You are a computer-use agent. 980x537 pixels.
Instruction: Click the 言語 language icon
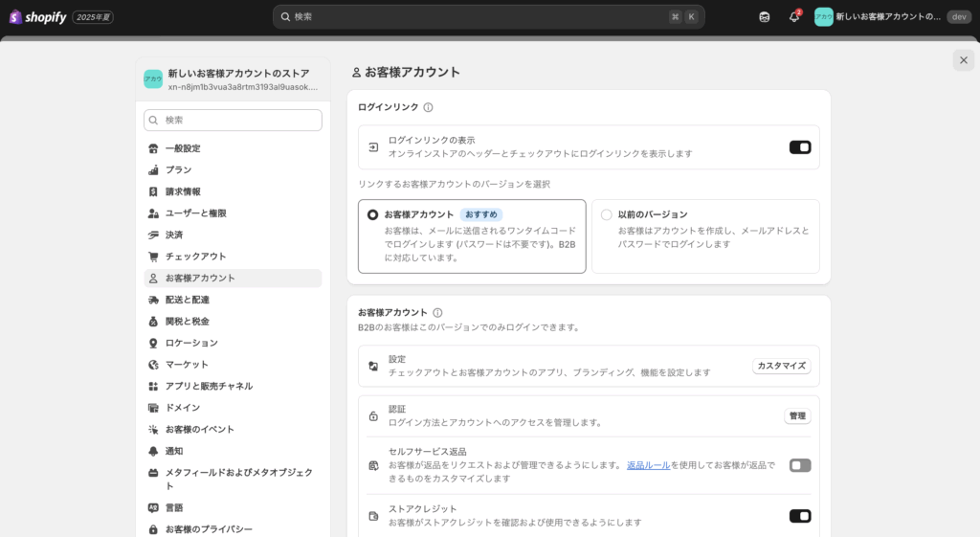tap(153, 507)
